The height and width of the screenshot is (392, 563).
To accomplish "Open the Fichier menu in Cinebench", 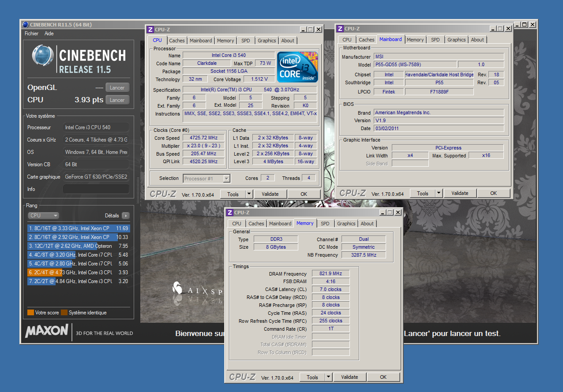I will [31, 34].
